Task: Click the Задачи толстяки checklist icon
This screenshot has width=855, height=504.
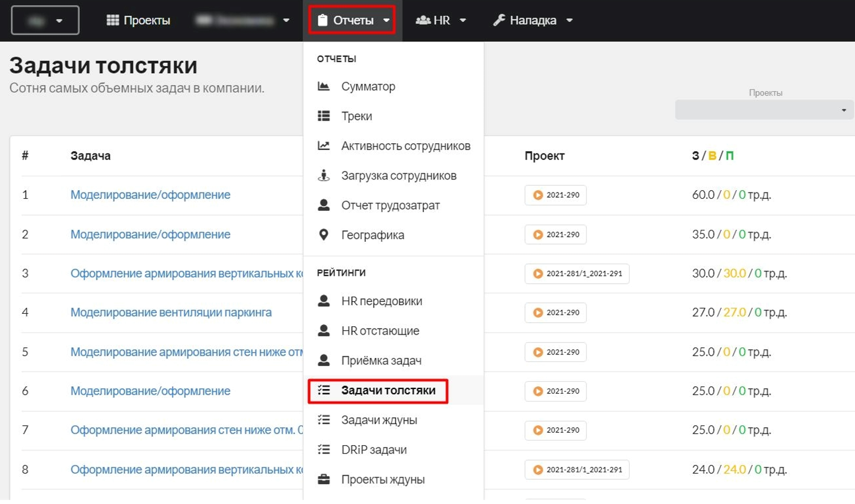Action: tap(324, 390)
